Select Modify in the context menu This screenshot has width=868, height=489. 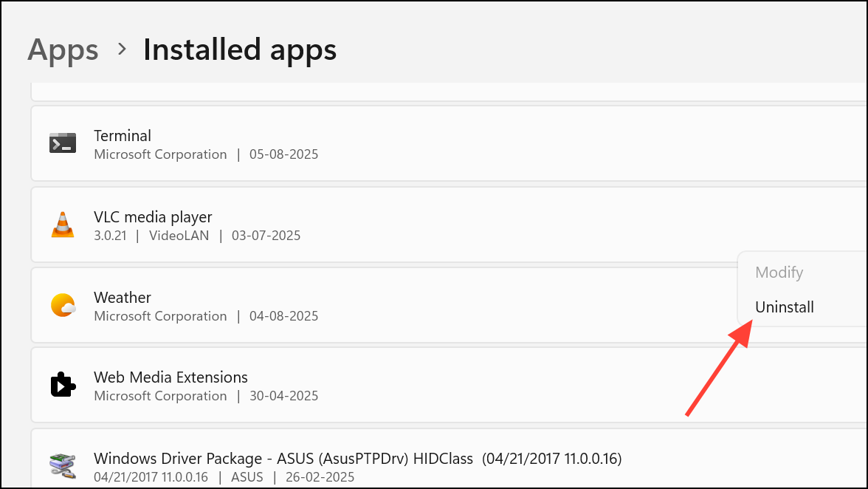pyautogui.click(x=779, y=273)
